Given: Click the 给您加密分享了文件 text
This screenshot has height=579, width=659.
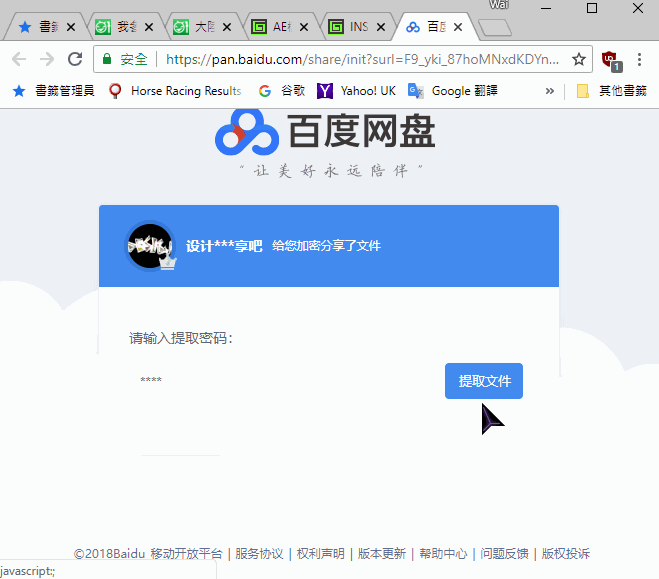Looking at the screenshot, I should 326,246.
